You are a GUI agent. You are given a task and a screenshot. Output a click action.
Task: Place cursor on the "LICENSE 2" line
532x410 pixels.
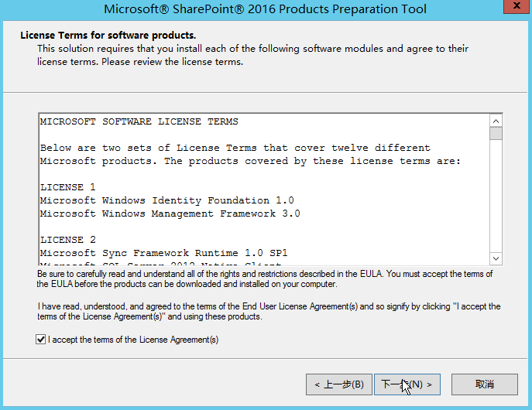(x=68, y=240)
